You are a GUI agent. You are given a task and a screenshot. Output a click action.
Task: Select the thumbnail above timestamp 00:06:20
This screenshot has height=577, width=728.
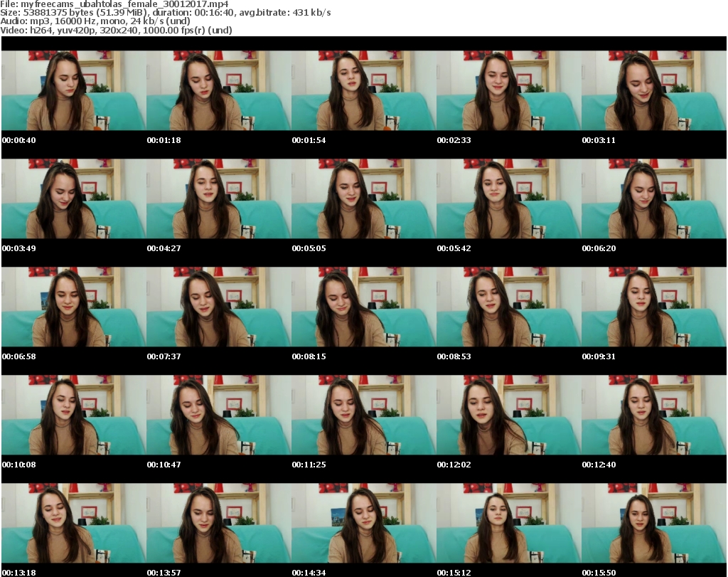coord(654,198)
